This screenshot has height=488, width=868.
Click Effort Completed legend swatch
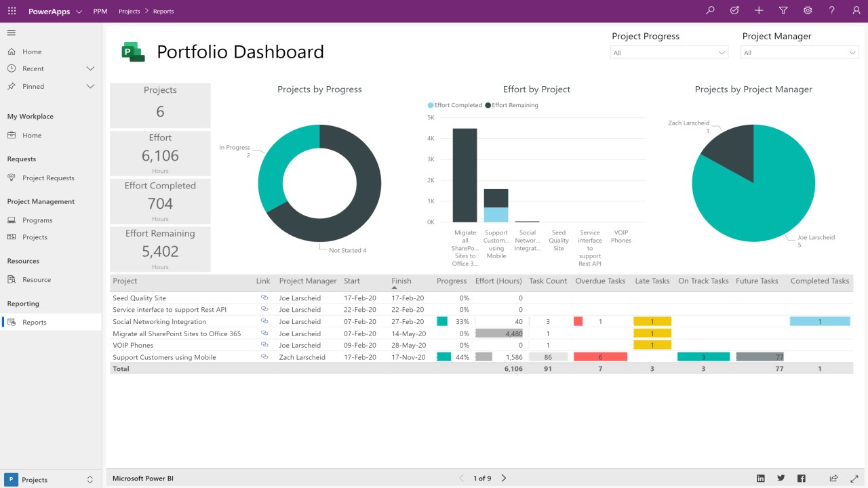tap(430, 105)
